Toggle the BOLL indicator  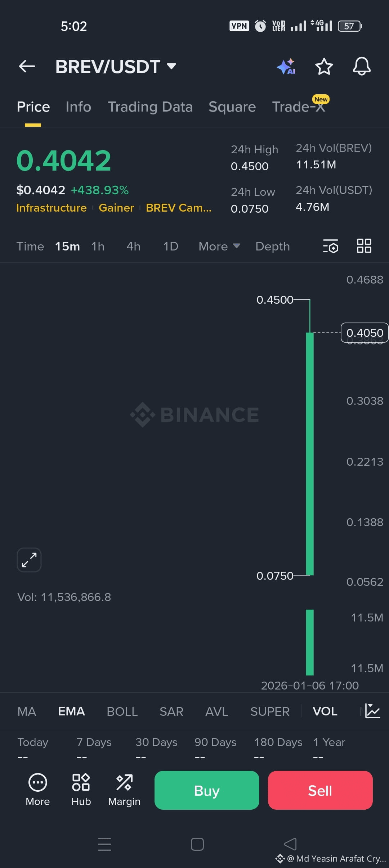[122, 711]
